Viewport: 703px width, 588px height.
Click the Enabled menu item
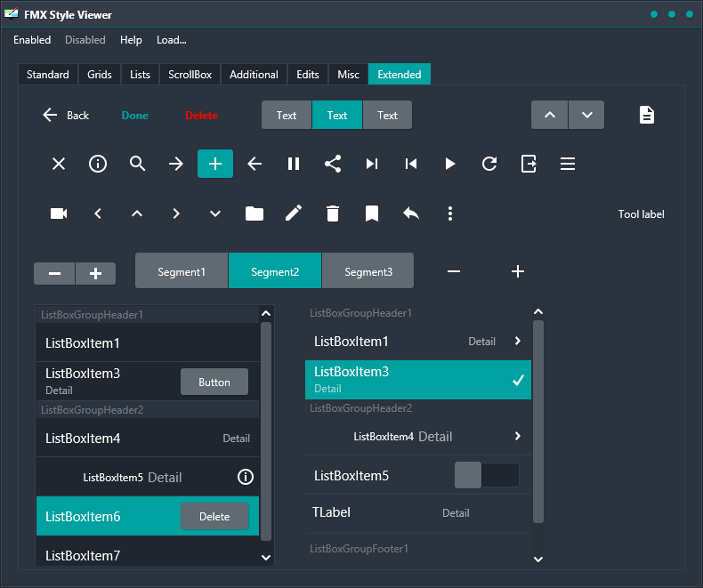[x=32, y=40]
